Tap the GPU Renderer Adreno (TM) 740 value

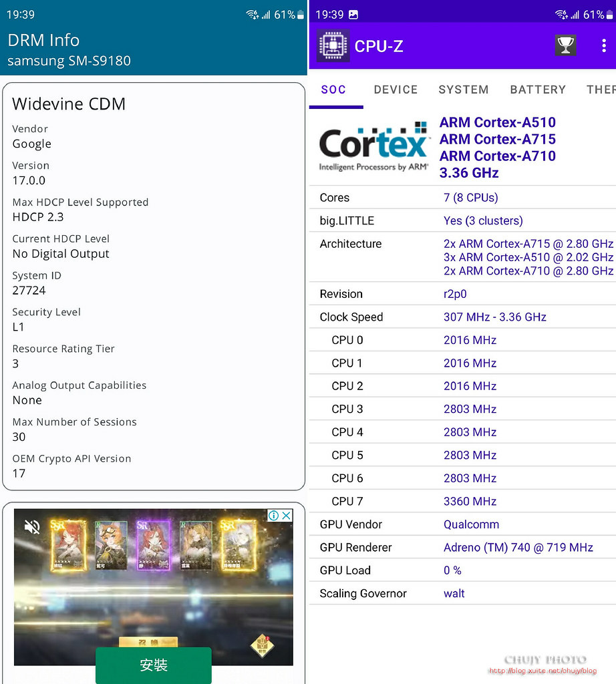pyautogui.click(x=518, y=548)
